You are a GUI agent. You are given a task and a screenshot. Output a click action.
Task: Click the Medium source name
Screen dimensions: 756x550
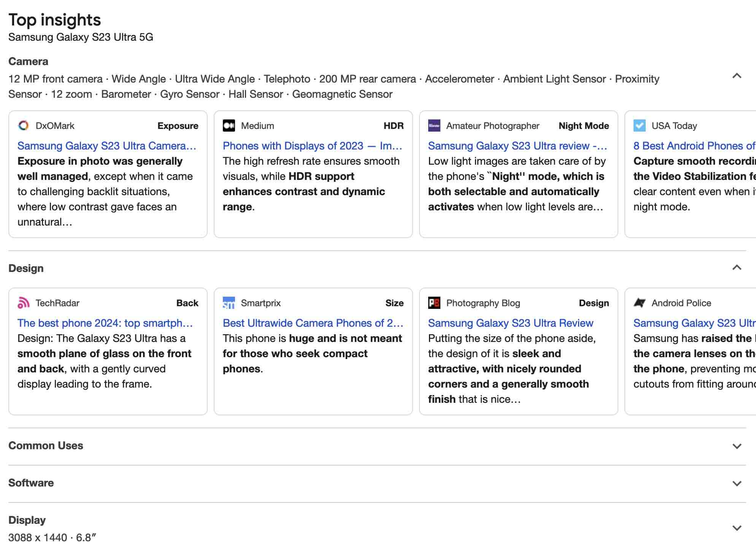[x=257, y=126]
